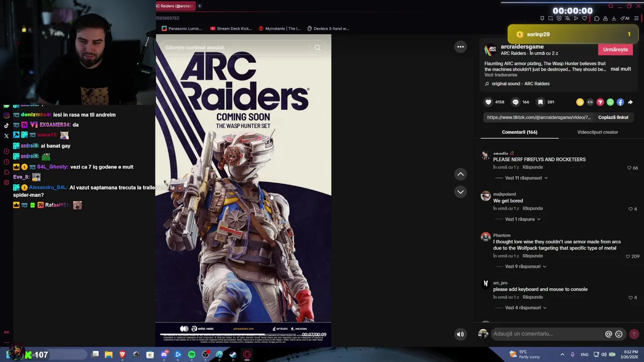The image size is (644, 362).
Task: Like majkpoland's 'We get bored' comment
Action: coord(630,209)
